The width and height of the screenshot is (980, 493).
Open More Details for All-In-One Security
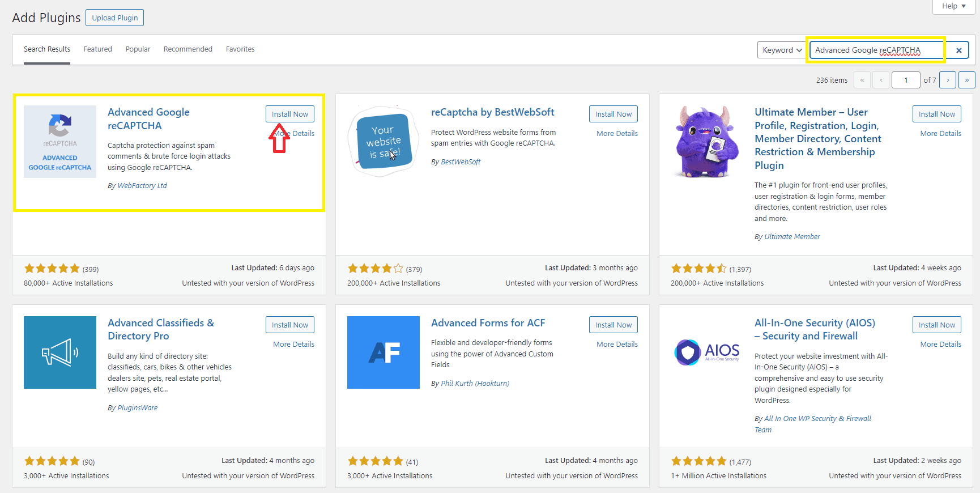[x=940, y=344]
